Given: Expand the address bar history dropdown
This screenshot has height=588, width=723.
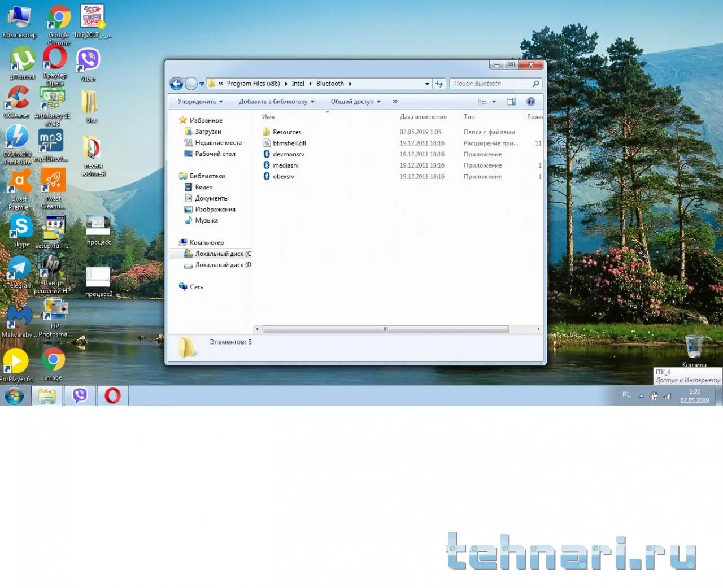Looking at the screenshot, I should pos(427,84).
